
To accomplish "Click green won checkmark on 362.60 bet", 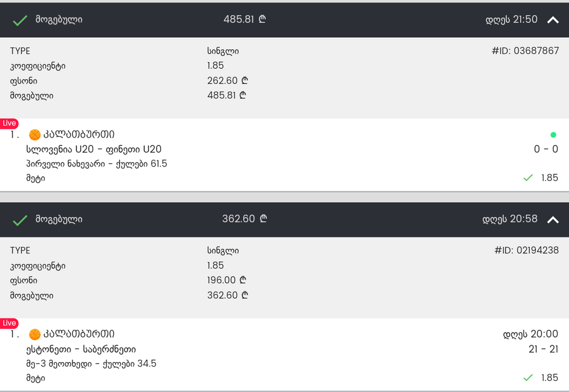I will click(21, 220).
